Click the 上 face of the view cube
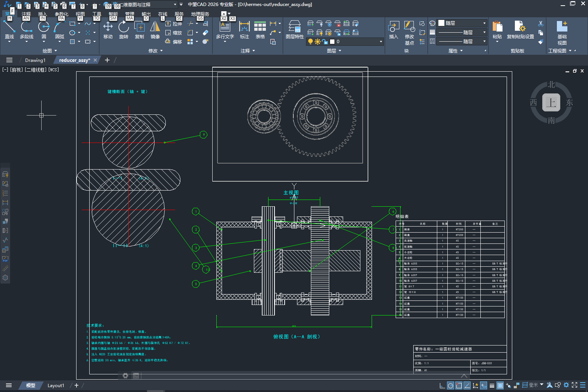The height and width of the screenshot is (392, 588). coord(551,102)
